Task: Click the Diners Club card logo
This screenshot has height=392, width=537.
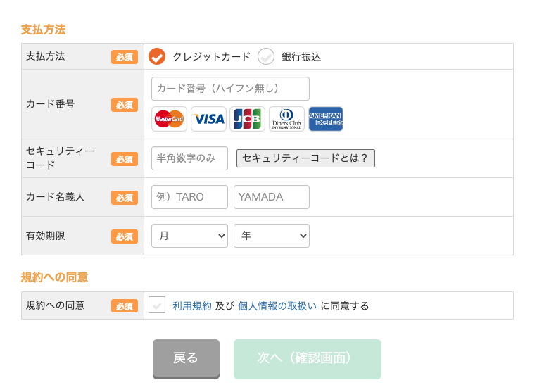Action: tap(286, 119)
